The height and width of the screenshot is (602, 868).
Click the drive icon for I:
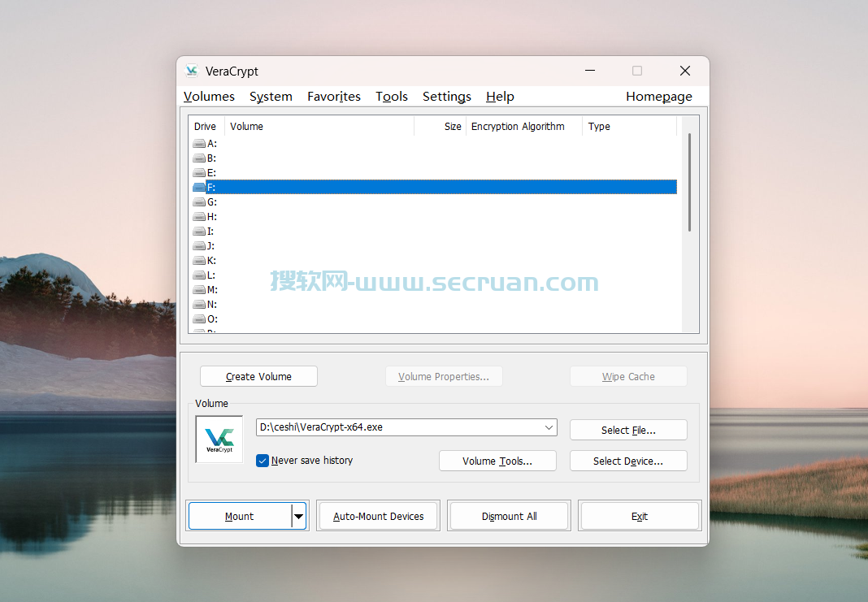[199, 232]
